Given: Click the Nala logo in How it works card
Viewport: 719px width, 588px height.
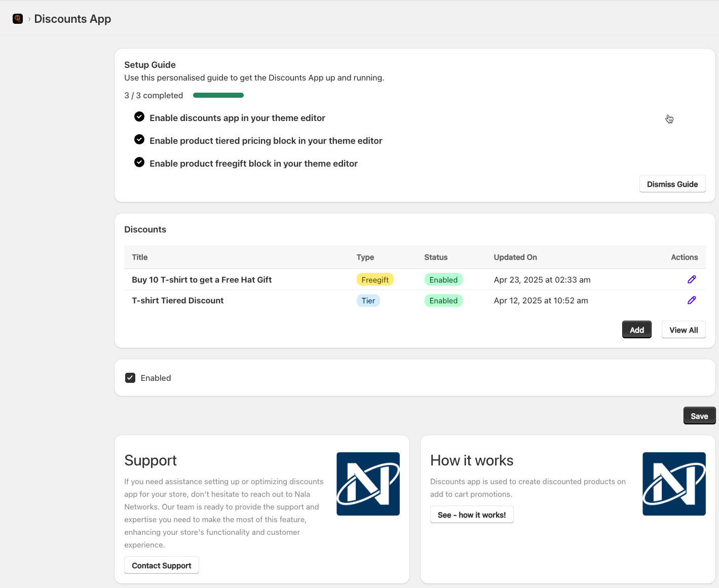Looking at the screenshot, I should tap(674, 484).
